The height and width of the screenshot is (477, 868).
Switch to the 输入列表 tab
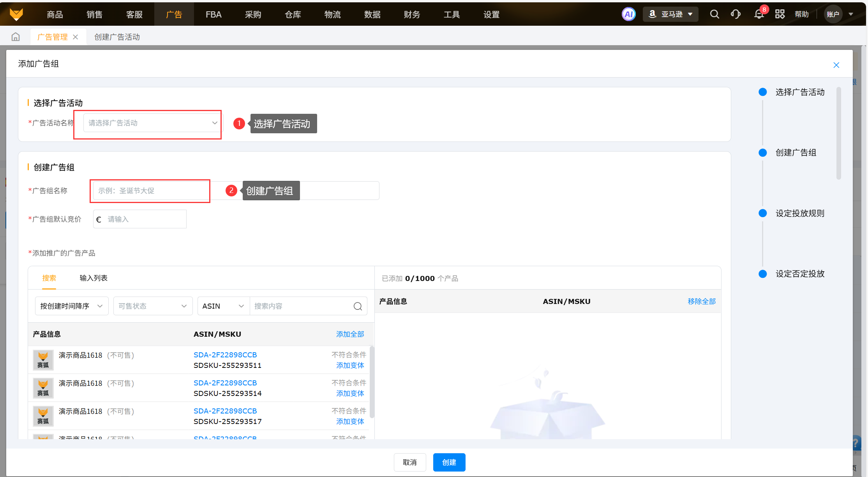tap(94, 278)
